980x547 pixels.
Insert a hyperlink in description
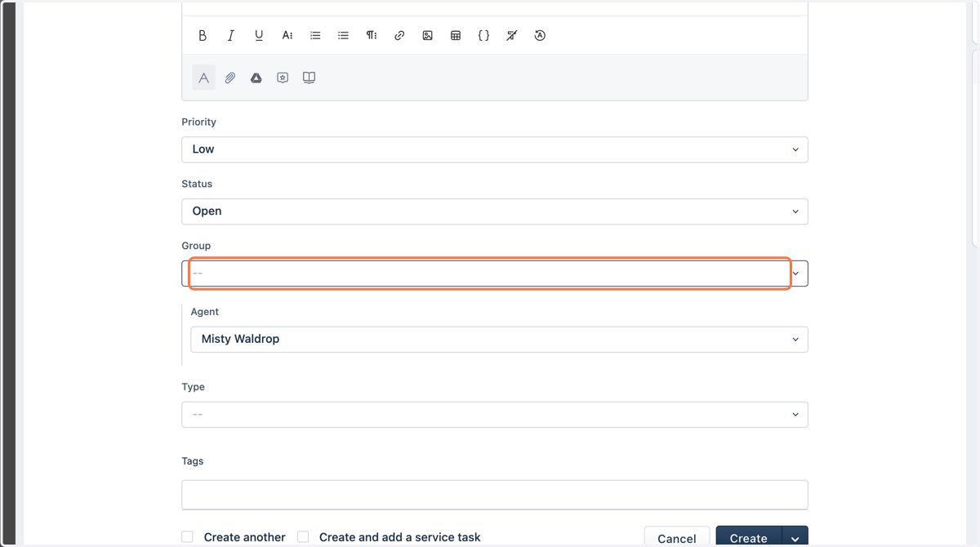click(399, 36)
